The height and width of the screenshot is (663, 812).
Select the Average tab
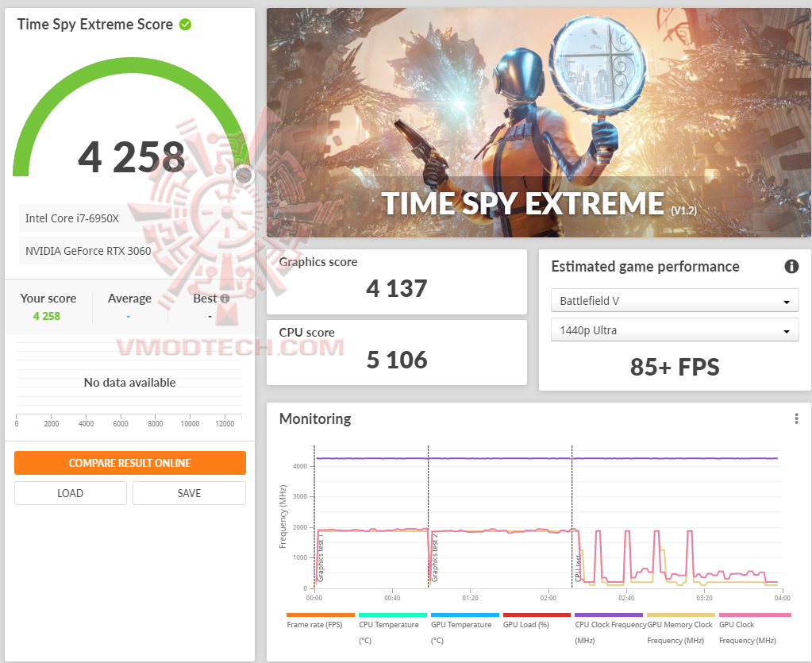(x=129, y=299)
